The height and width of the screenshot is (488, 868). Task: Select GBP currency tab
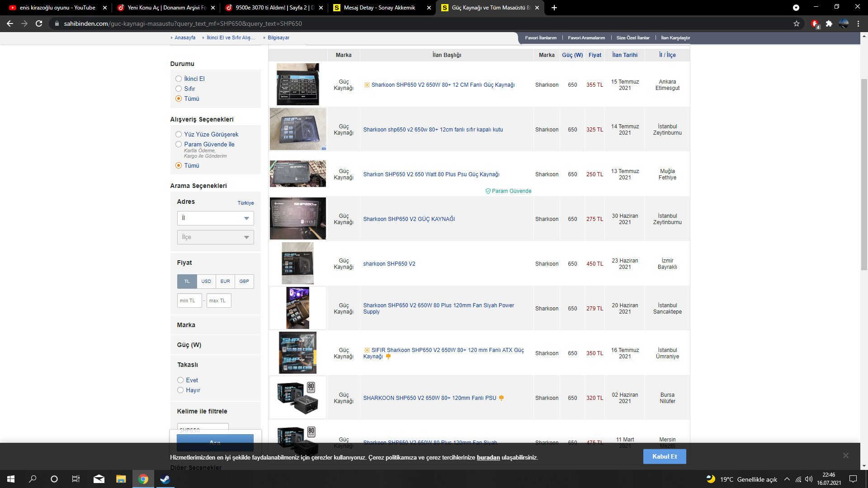[244, 282]
